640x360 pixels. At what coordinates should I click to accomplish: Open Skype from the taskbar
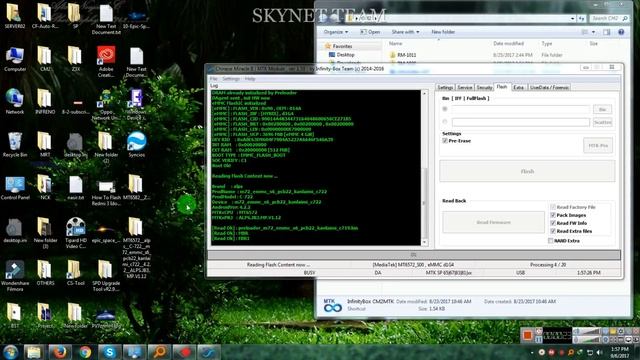(x=109, y=352)
